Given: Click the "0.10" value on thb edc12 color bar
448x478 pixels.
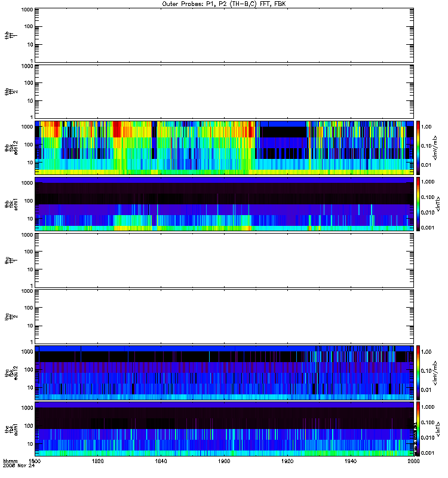Looking at the screenshot, I should [426, 146].
